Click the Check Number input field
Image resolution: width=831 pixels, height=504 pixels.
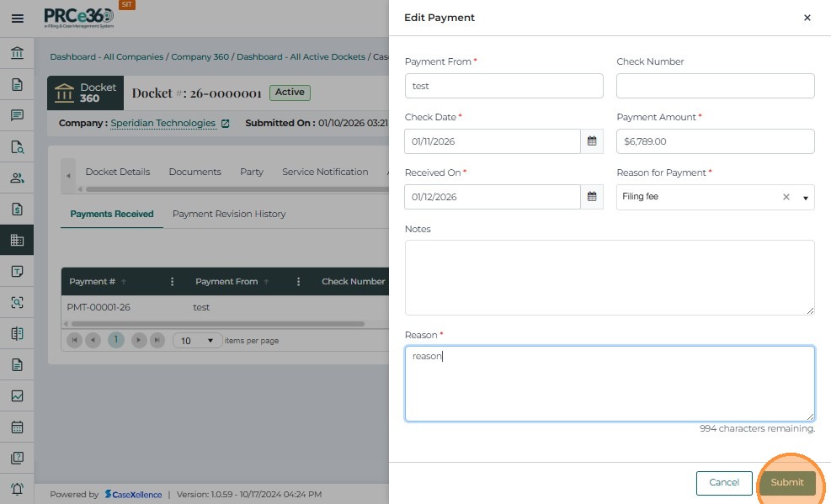coord(715,86)
